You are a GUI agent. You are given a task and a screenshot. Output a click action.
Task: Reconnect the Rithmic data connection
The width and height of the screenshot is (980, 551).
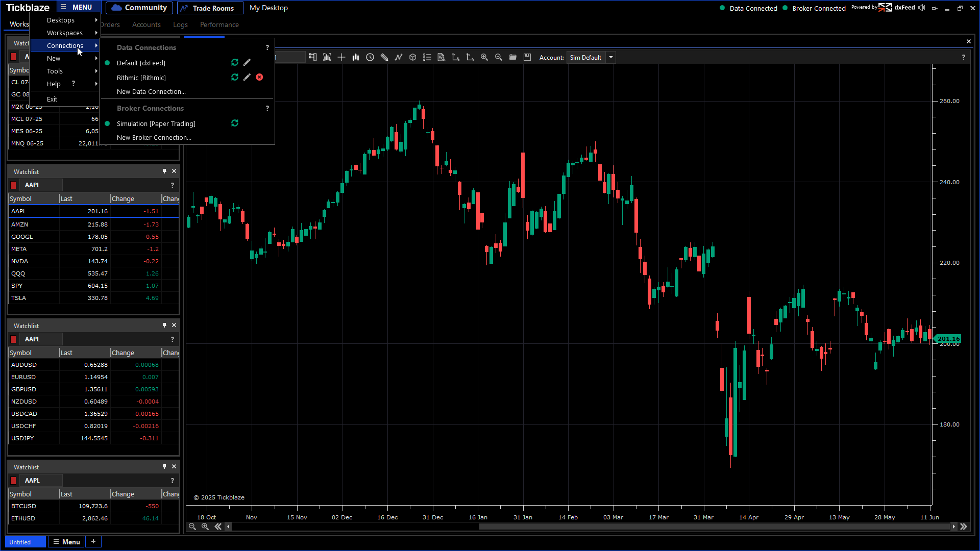pos(235,77)
